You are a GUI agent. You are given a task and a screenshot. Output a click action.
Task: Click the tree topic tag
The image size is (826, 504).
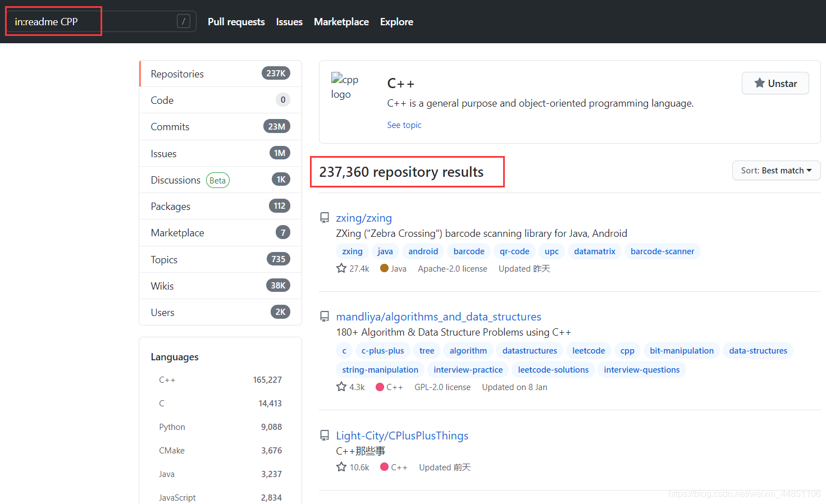point(427,351)
